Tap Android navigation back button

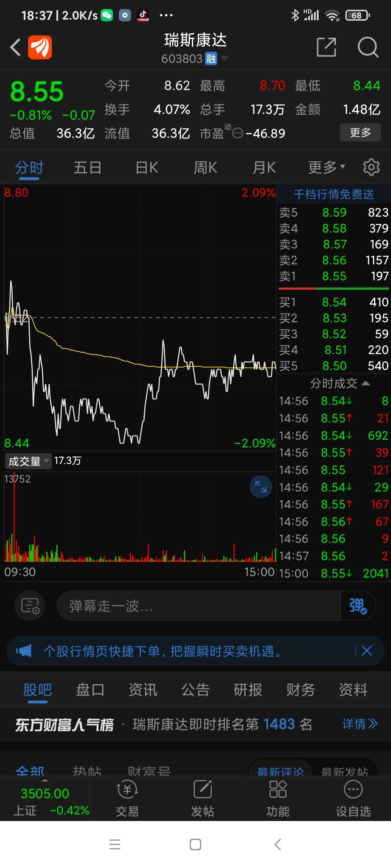(277, 844)
